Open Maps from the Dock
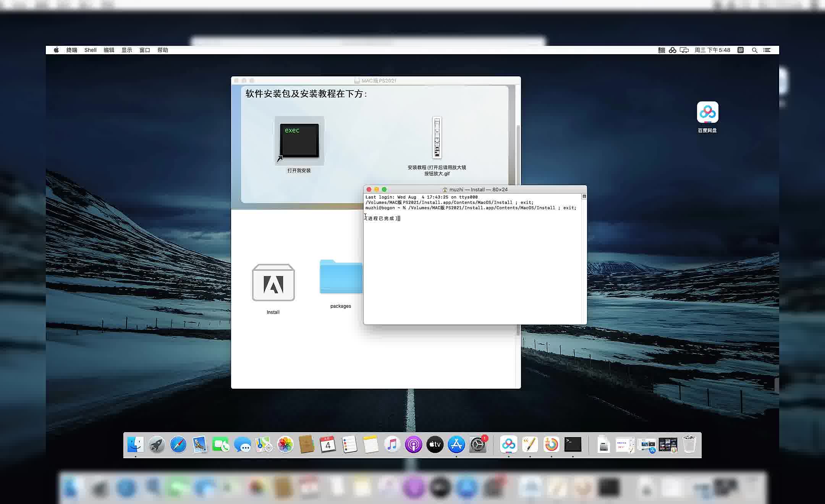Screen dimensions: 825x504 click(264, 444)
